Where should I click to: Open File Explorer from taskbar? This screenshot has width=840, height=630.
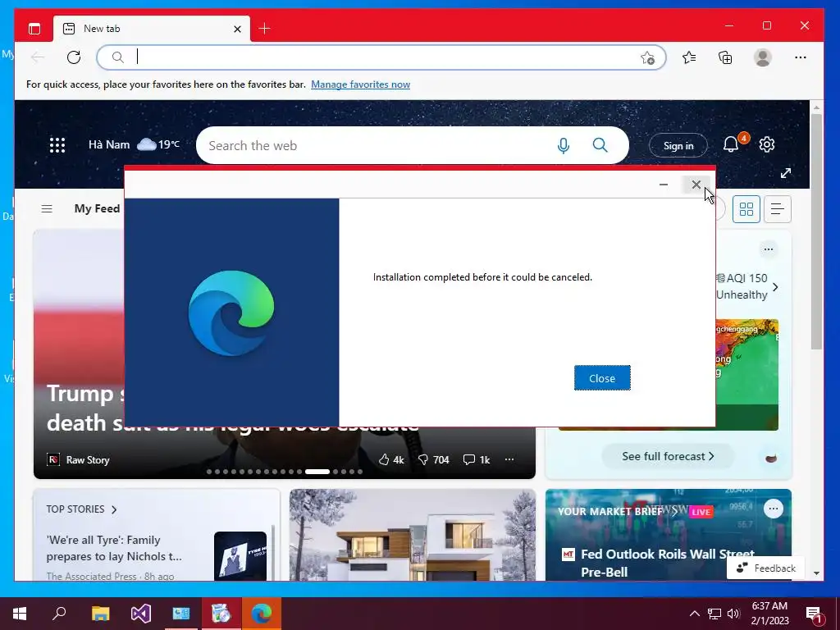pos(101,614)
